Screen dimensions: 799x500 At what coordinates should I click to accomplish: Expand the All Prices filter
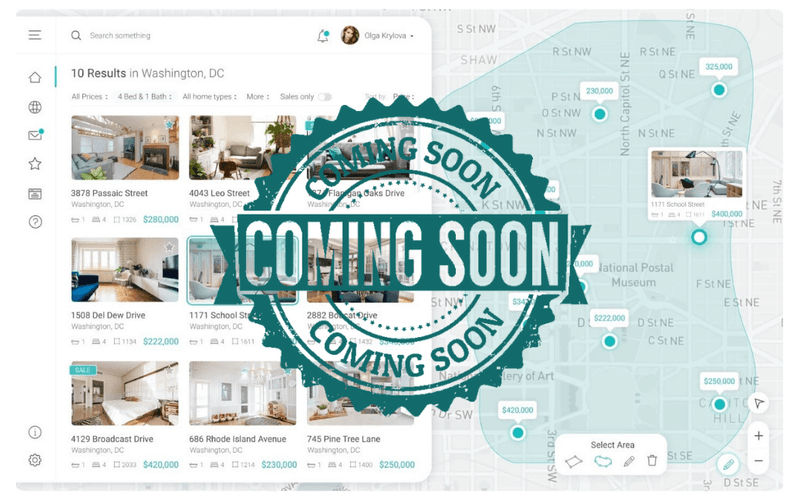click(90, 96)
